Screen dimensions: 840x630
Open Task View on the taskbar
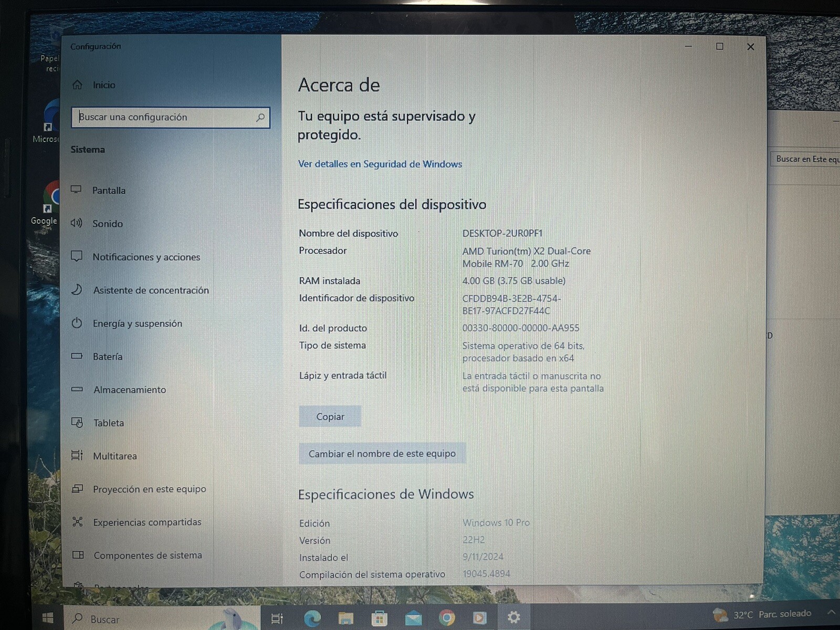point(277,618)
